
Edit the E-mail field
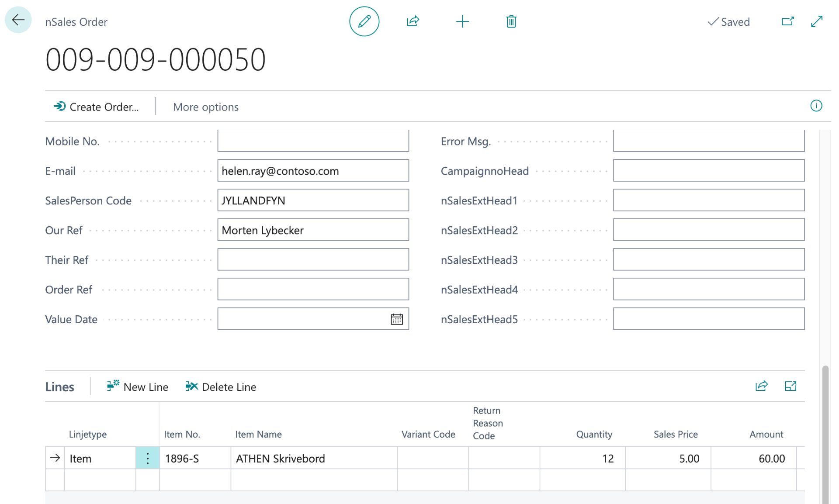pos(313,170)
